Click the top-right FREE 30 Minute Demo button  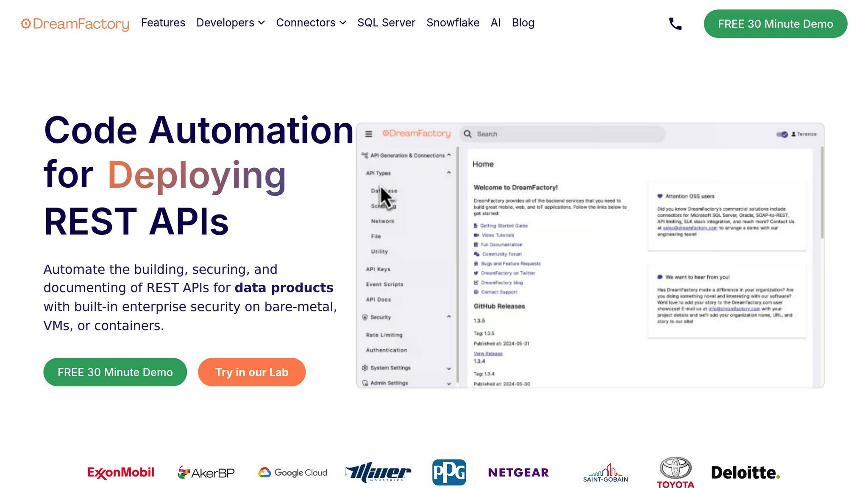[775, 24]
